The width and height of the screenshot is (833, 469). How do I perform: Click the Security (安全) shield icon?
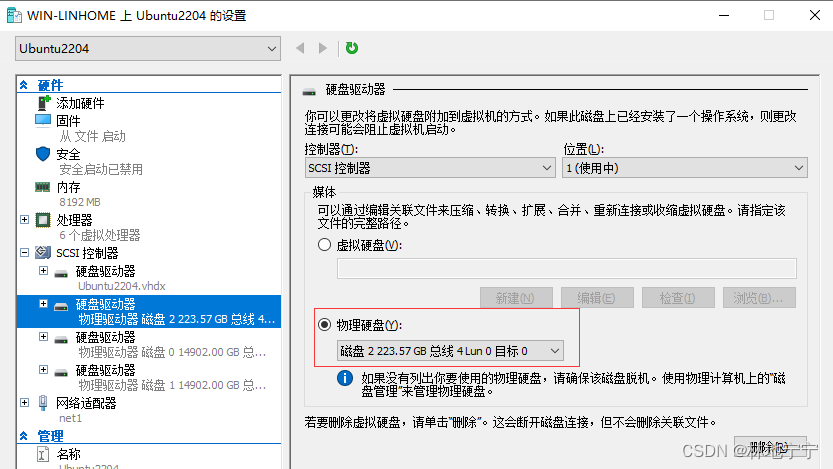pos(43,154)
